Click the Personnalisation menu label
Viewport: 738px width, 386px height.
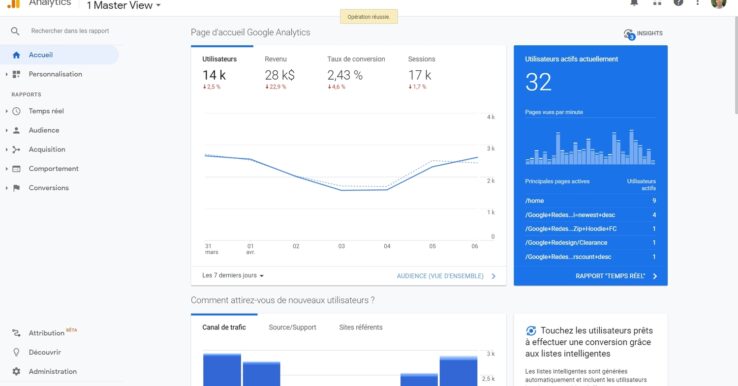(x=55, y=74)
